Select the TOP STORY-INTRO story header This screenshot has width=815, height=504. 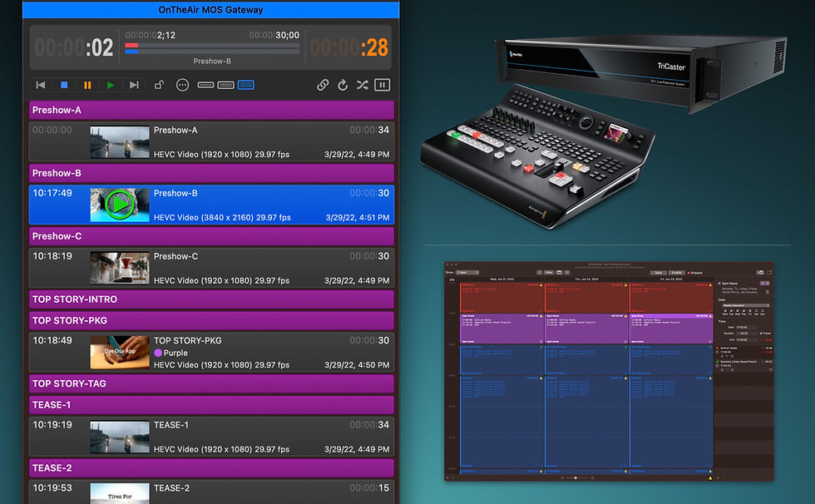211,299
